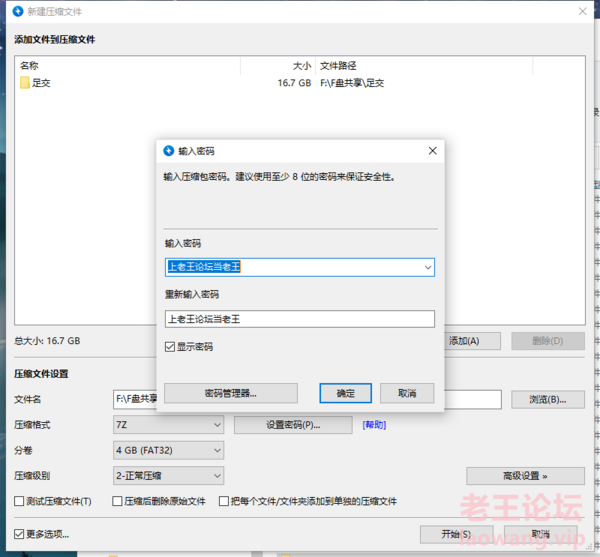
Task: Click the Bandizip logo in 新建压缩文件 title bar
Action: pos(18,11)
